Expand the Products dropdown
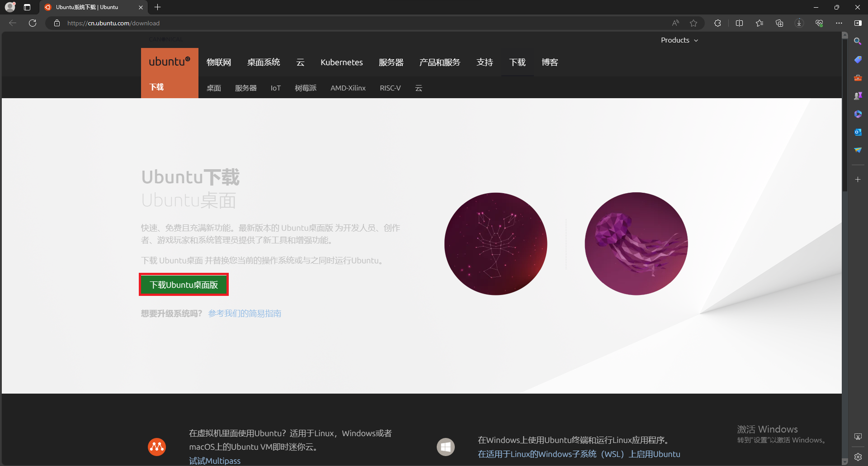868x466 pixels. click(x=679, y=40)
